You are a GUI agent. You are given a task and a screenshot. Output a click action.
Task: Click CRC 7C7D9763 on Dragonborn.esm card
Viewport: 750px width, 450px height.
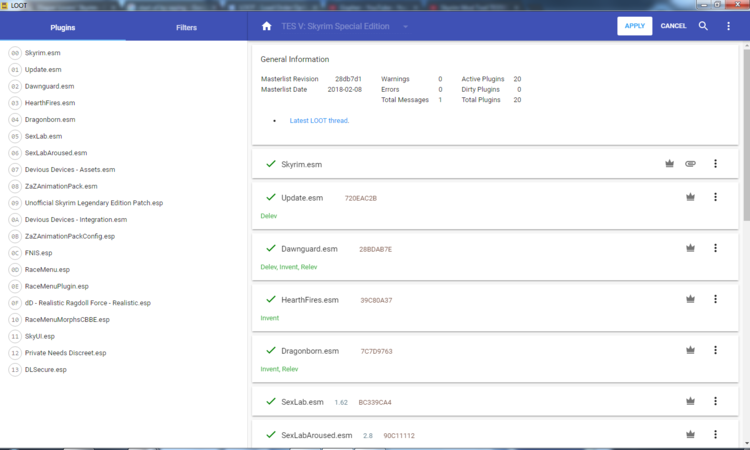pyautogui.click(x=376, y=351)
